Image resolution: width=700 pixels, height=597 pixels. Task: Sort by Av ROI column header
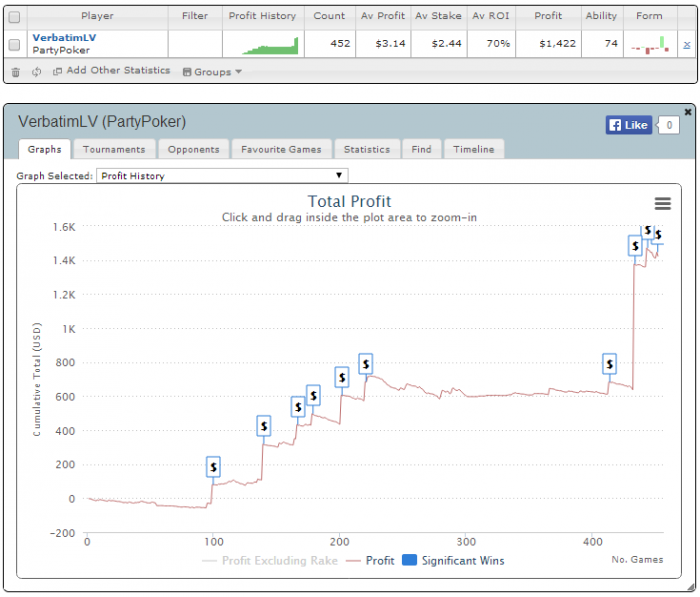491,16
